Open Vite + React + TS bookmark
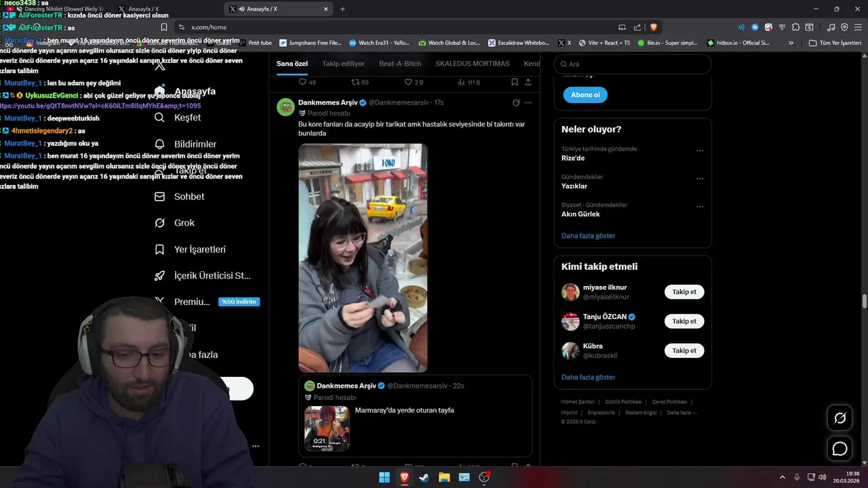Image resolution: width=868 pixels, height=488 pixels. [x=604, y=43]
